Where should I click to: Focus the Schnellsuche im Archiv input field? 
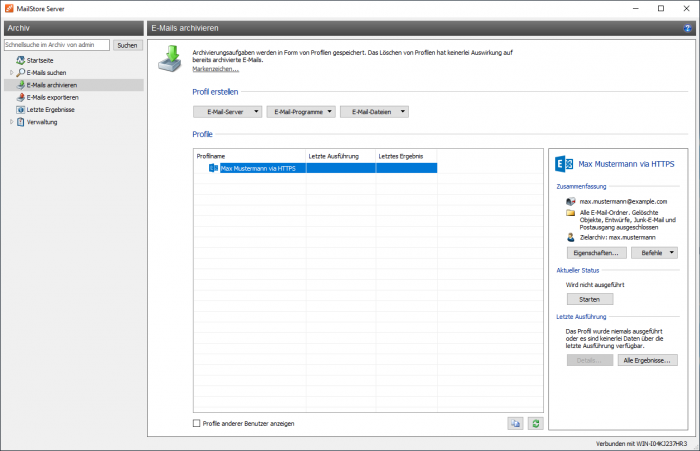[x=57, y=45]
